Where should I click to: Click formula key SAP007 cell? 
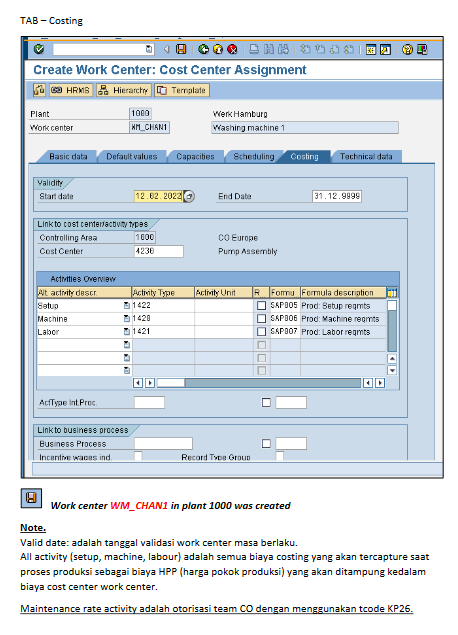285,332
